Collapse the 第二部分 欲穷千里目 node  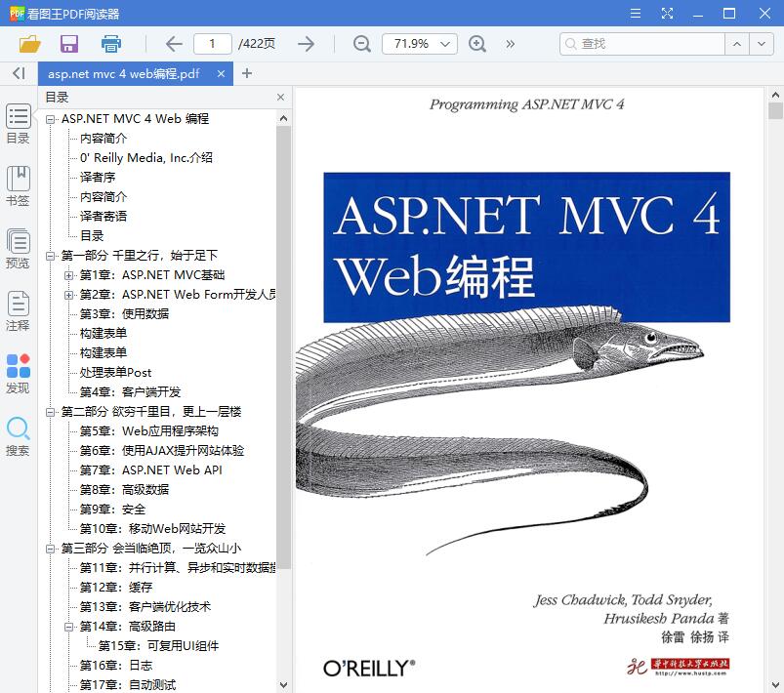pyautogui.click(x=50, y=412)
